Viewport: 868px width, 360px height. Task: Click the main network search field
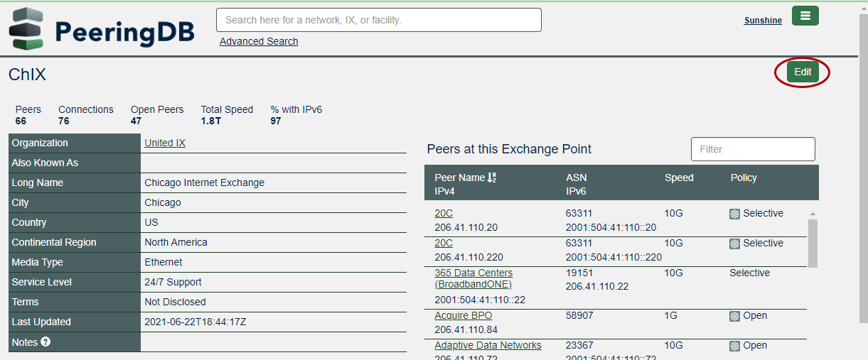coord(378,20)
